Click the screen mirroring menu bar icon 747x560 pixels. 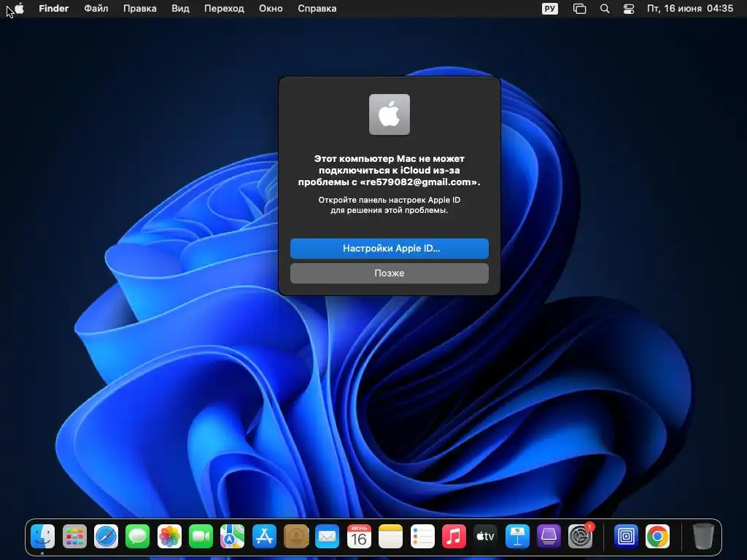coord(579,9)
